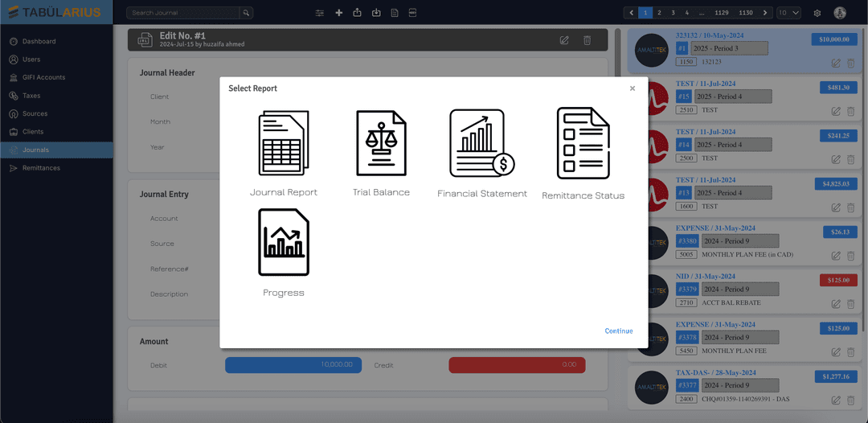Click the $481.30 amount badge
The image size is (868, 423).
838,88
